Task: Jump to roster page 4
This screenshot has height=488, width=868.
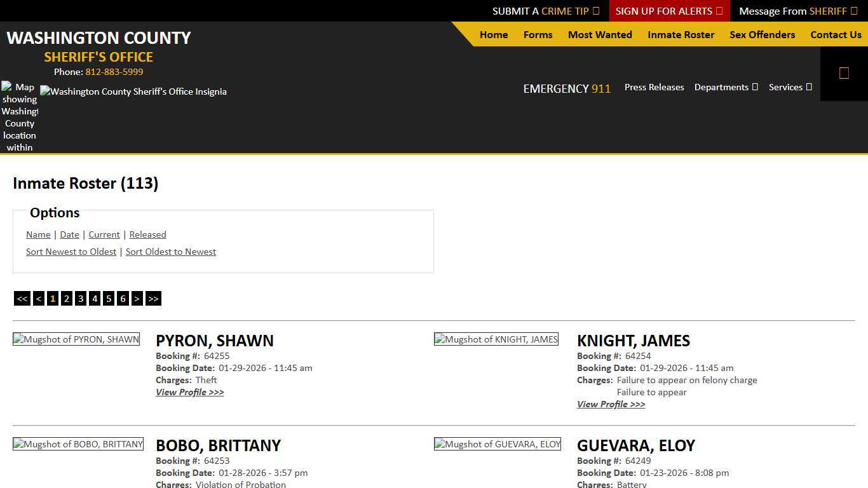Action: point(94,298)
